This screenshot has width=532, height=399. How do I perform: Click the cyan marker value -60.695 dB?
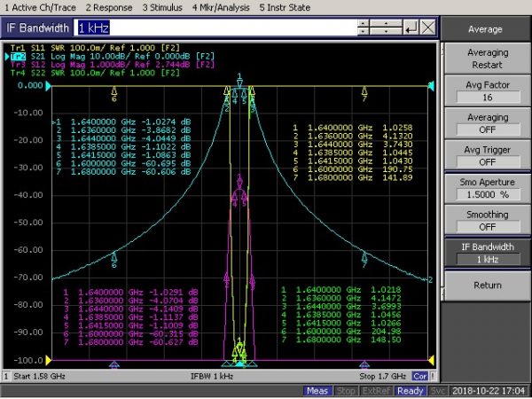tap(166, 163)
